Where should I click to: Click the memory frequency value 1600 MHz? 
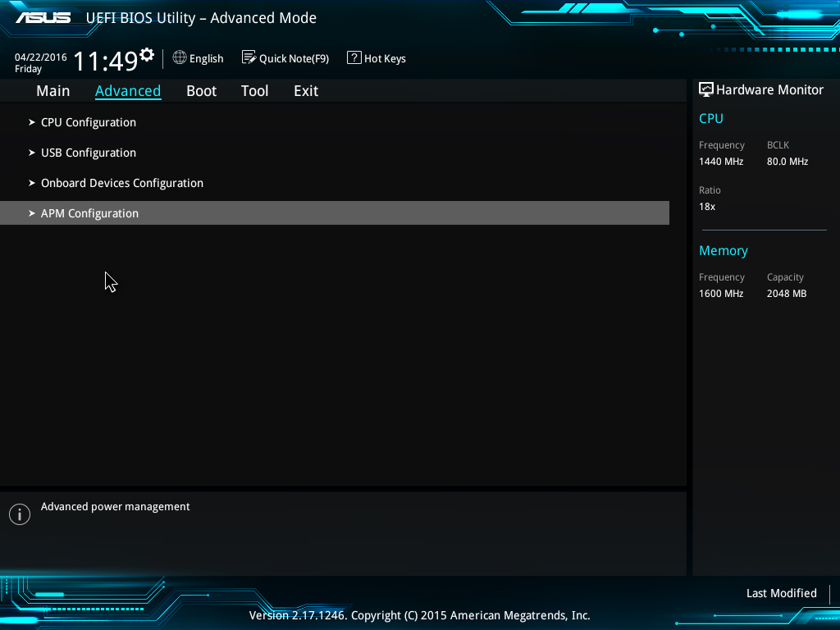click(x=721, y=294)
